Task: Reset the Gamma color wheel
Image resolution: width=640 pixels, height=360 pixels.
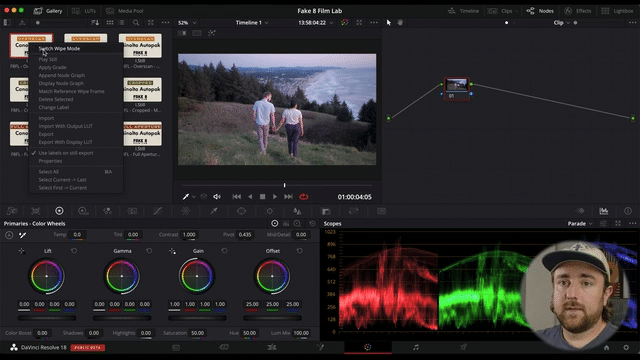Action: [x=149, y=251]
